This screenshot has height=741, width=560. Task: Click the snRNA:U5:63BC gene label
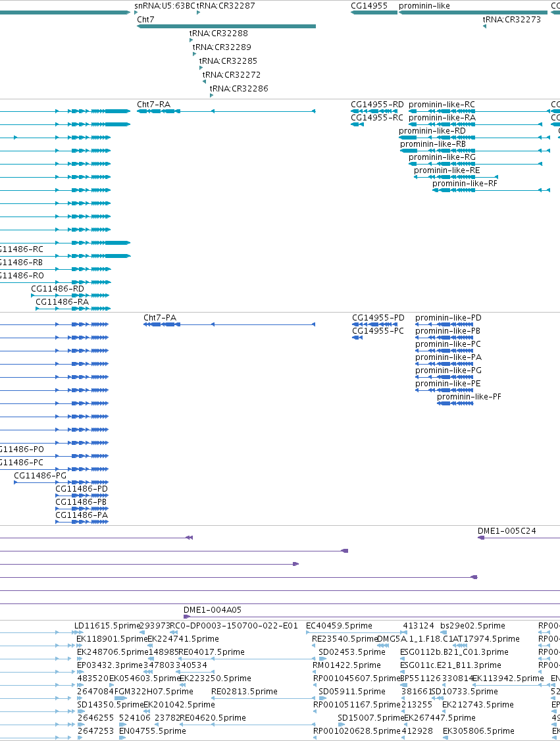(165, 6)
